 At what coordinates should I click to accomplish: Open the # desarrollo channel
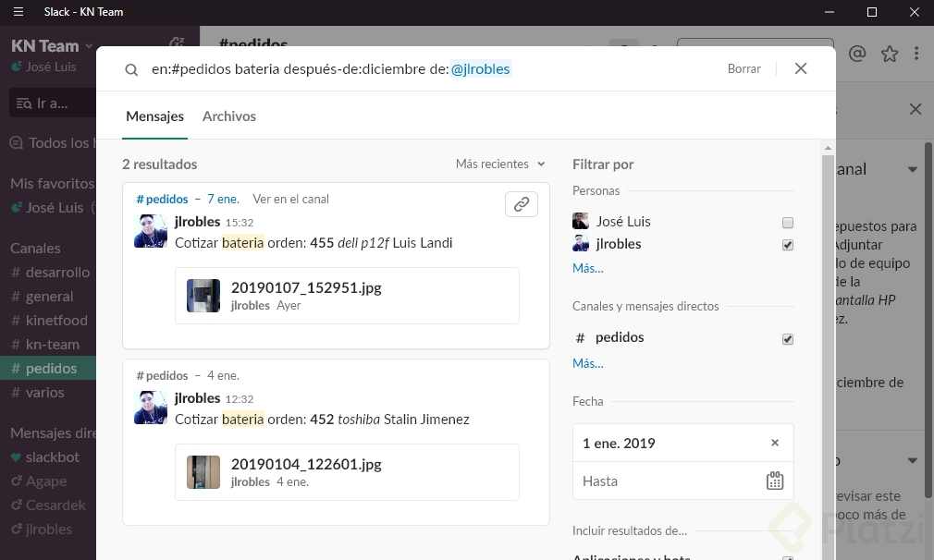pyautogui.click(x=51, y=272)
